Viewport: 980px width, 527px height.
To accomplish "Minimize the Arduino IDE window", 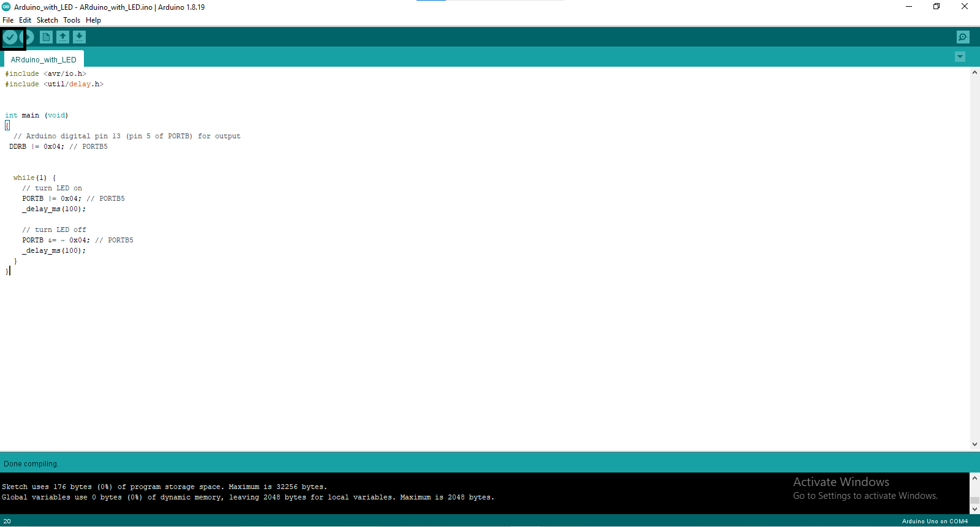I will [x=909, y=7].
